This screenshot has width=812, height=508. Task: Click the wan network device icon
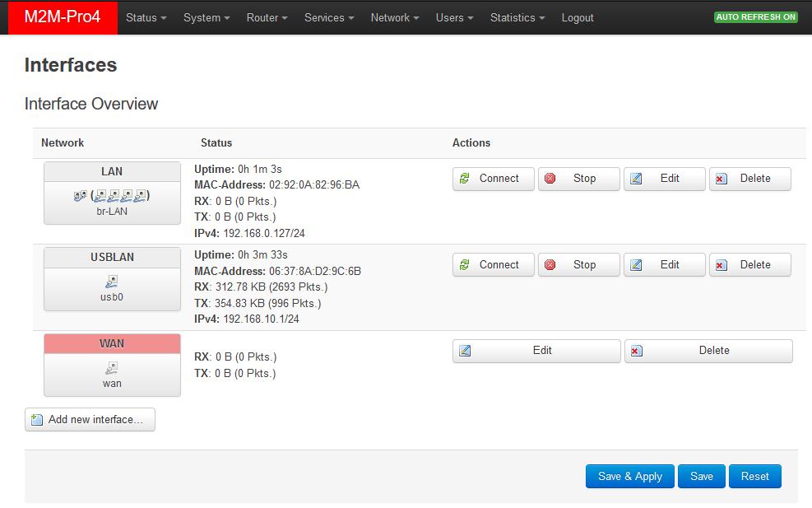point(112,368)
